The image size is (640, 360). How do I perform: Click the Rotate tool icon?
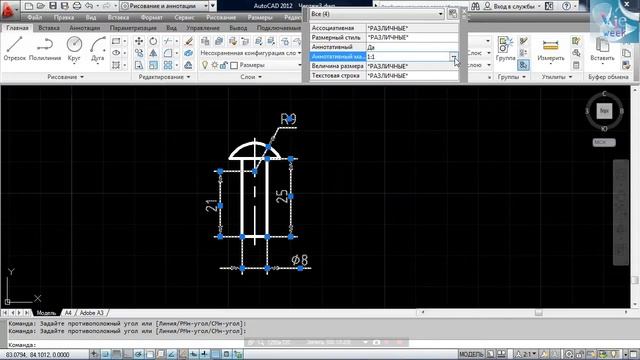[x=153, y=41]
